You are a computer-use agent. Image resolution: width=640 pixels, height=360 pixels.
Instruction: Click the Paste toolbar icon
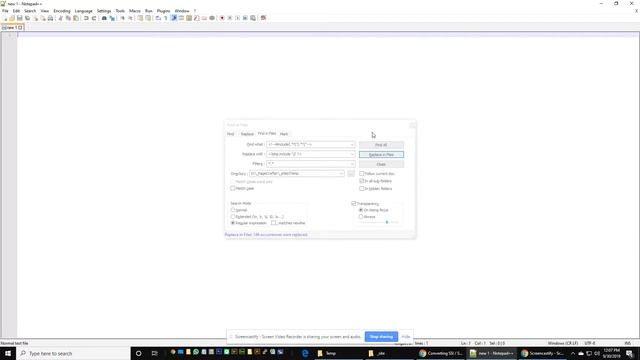point(76,18)
